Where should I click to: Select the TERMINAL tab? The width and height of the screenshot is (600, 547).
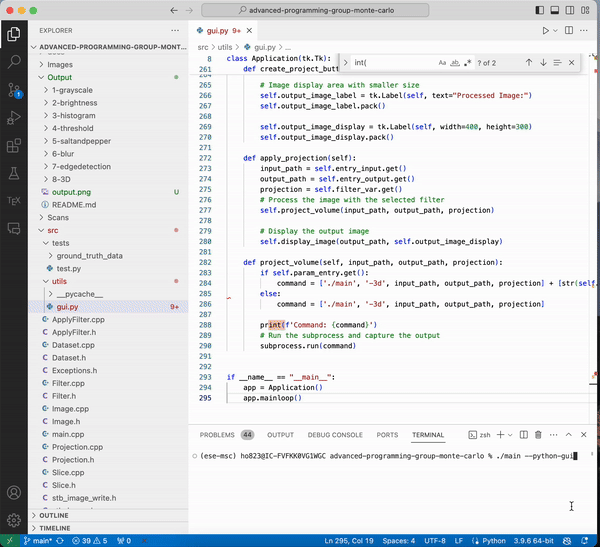428,435
